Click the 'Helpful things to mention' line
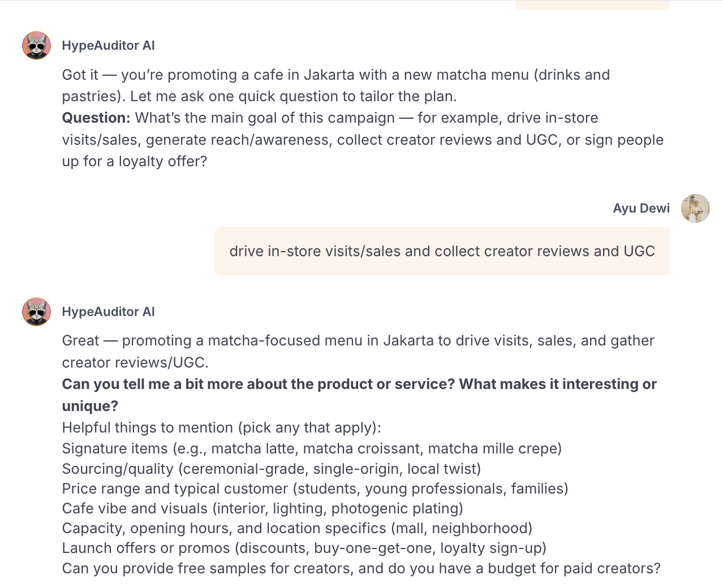Screen dimensions: 723x588 221,428
